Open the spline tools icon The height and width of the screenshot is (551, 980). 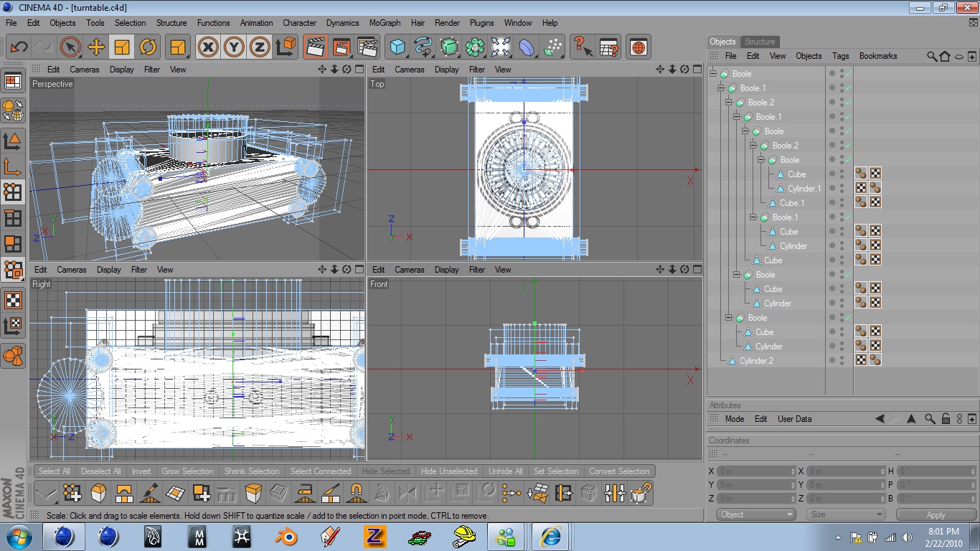(x=423, y=47)
